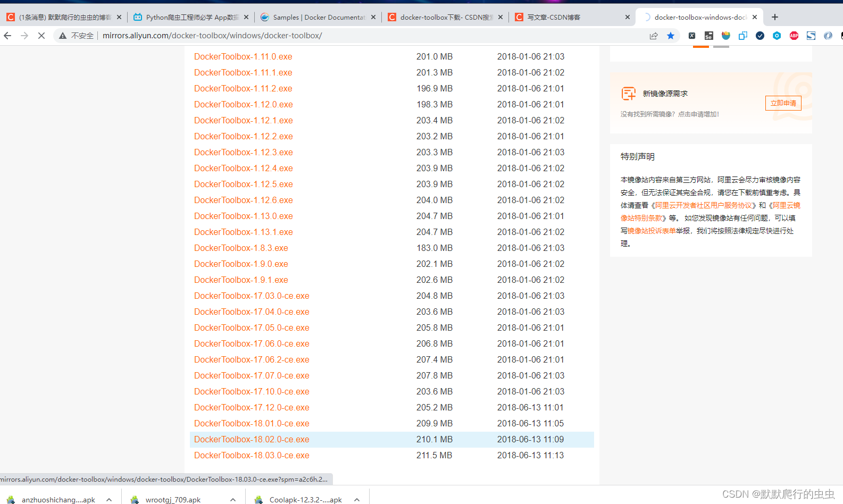Stop loading the page
The image size is (843, 504).
coord(41,36)
